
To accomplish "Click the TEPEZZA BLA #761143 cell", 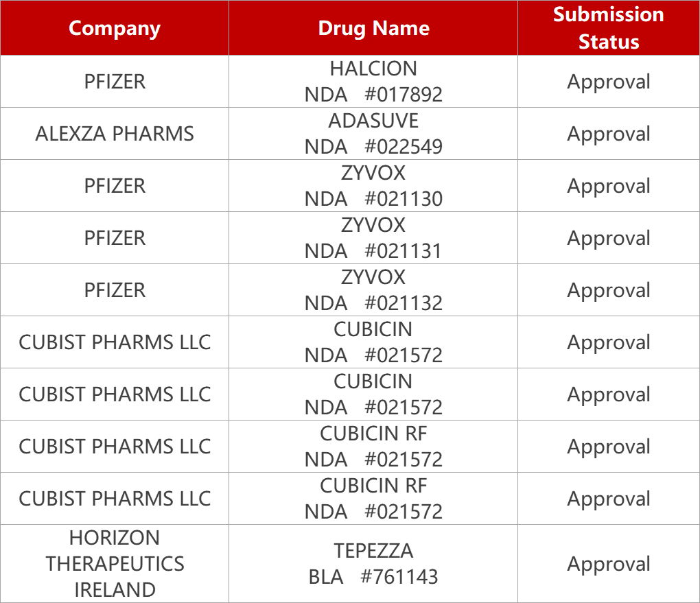I will pyautogui.click(x=373, y=564).
